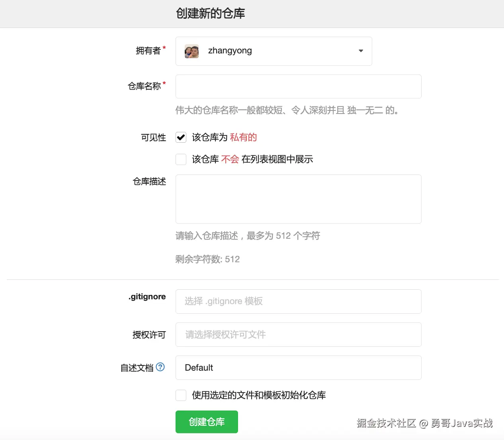The height and width of the screenshot is (440, 504).
Task: Select the zhangyong owner name text
Action: pos(230,51)
